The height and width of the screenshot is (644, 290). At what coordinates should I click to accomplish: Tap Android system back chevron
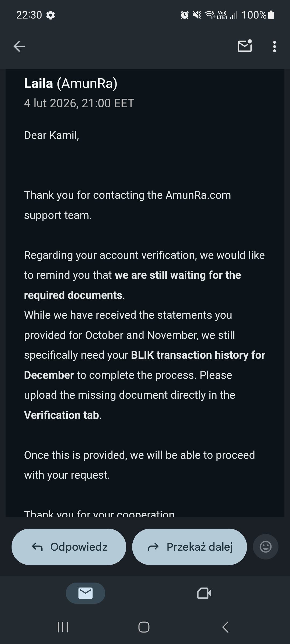coord(226,627)
